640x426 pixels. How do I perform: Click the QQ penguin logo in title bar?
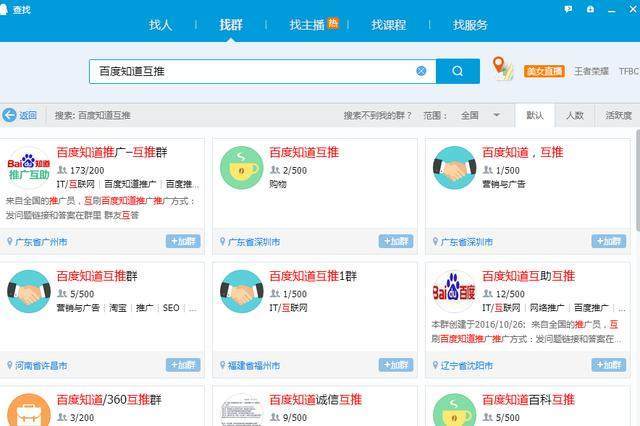(x=3, y=9)
